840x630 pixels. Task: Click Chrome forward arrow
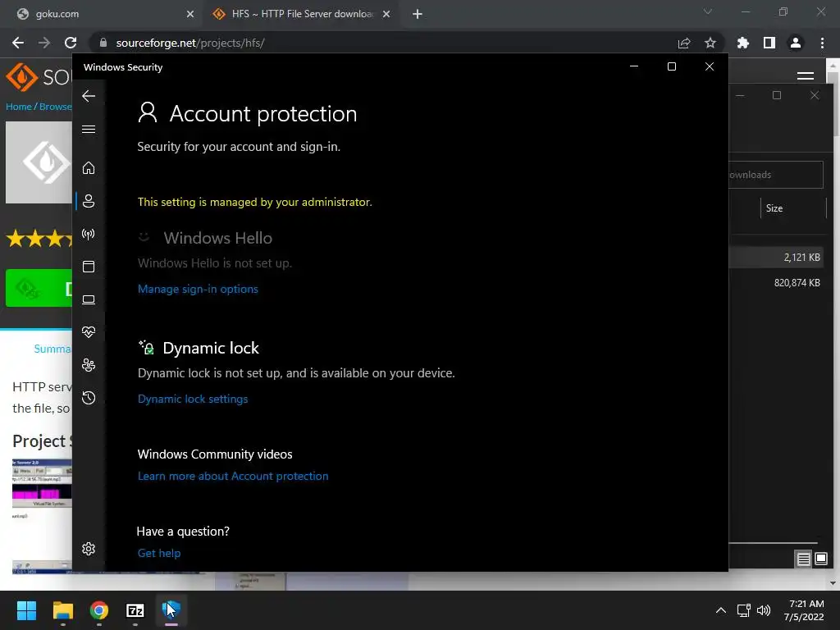point(44,43)
